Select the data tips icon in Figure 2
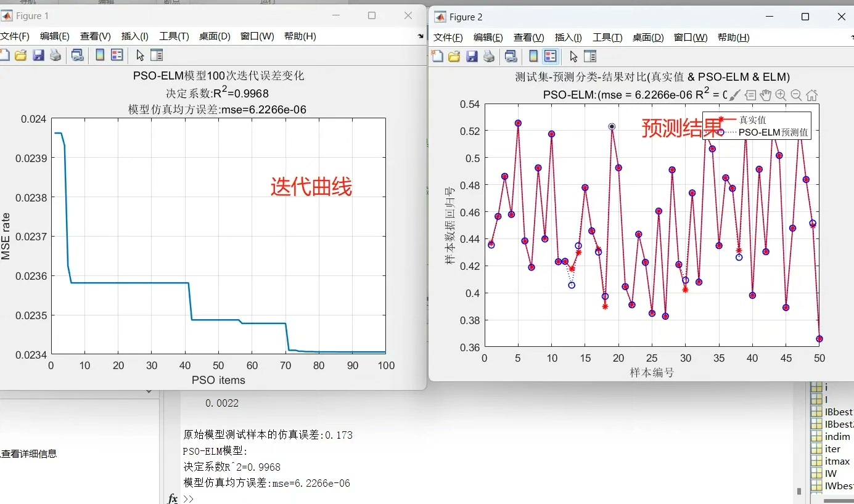 [x=751, y=95]
